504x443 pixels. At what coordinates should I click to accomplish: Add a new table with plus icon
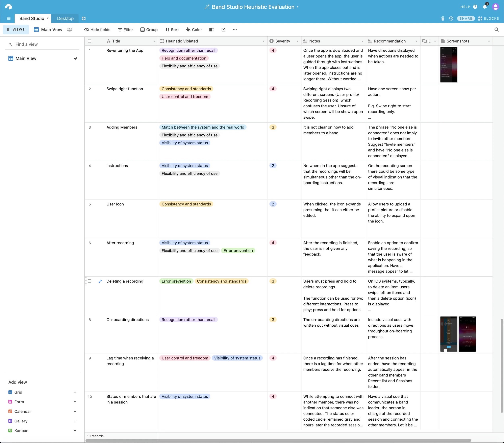click(x=84, y=19)
